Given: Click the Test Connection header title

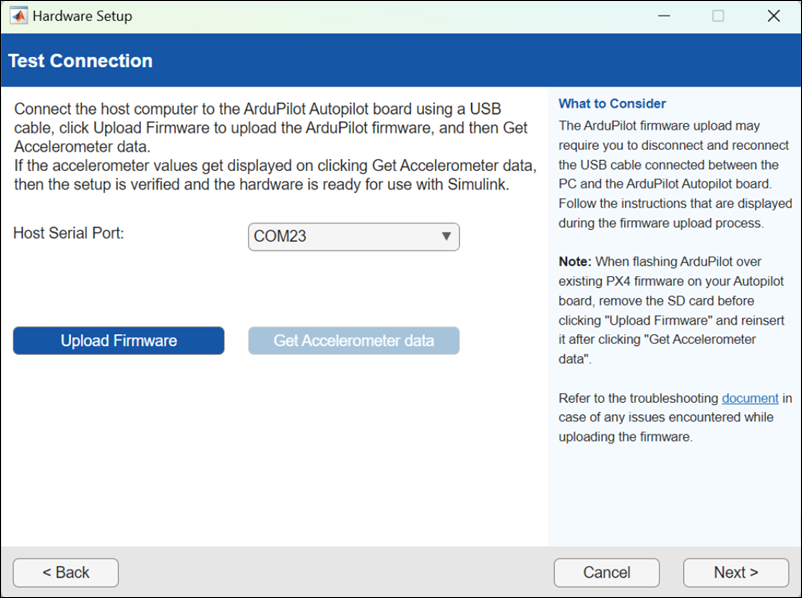Looking at the screenshot, I should pyautogui.click(x=80, y=61).
